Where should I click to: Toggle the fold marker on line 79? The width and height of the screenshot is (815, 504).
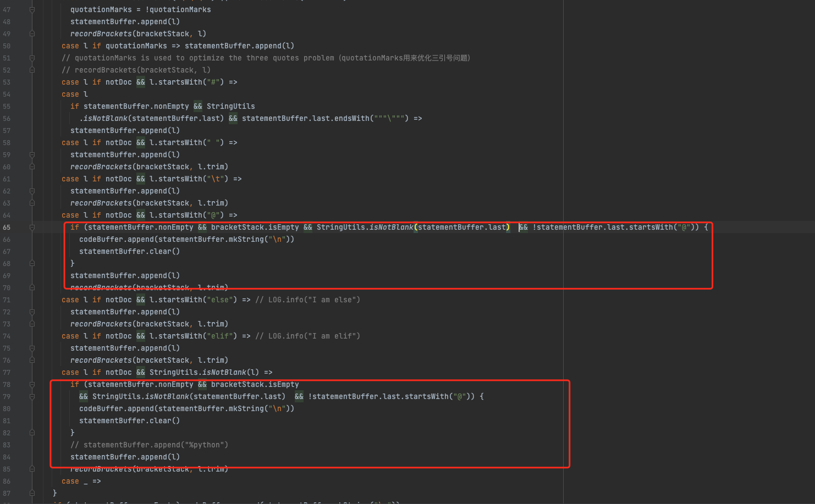32,397
